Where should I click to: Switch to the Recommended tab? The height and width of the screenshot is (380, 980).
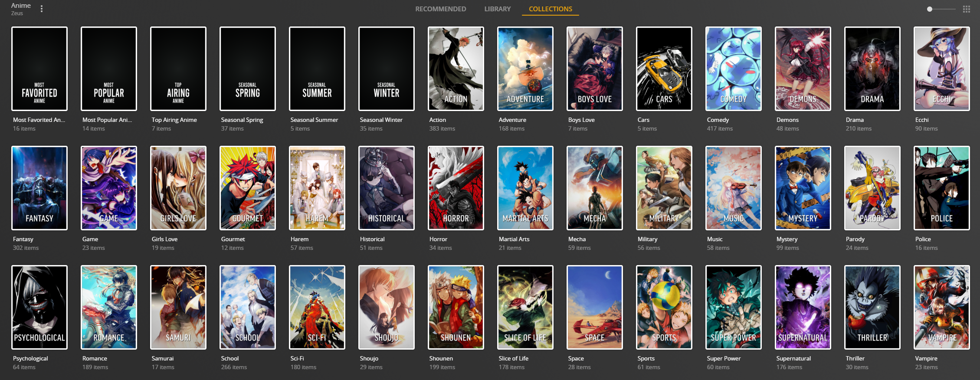(x=440, y=9)
